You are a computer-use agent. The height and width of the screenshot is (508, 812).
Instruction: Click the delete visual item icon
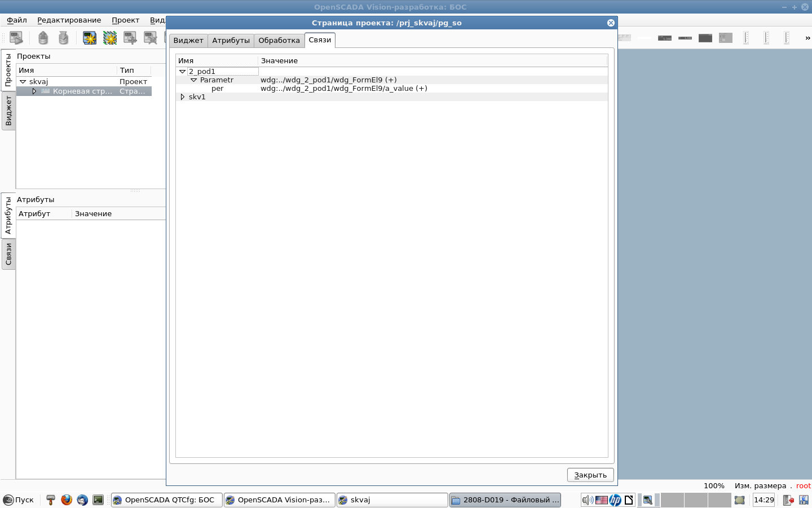coord(151,38)
